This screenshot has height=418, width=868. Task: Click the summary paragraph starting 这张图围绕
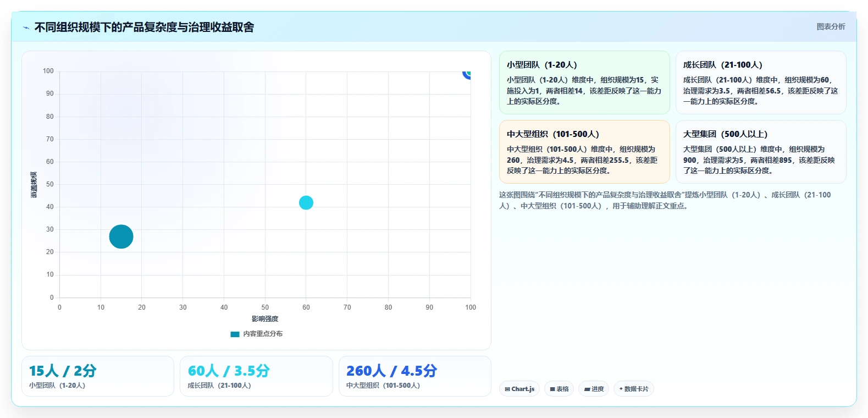pyautogui.click(x=665, y=200)
